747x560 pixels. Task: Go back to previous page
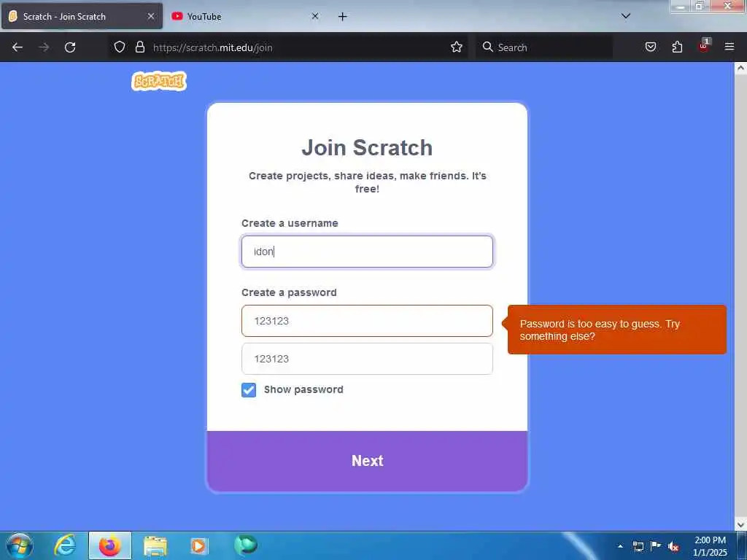click(x=18, y=47)
